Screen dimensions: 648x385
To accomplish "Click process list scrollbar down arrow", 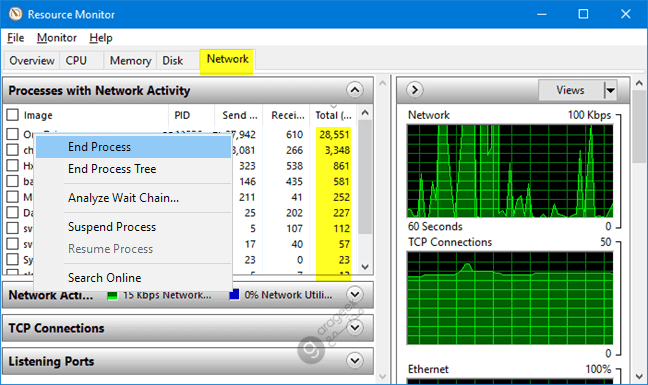I will [365, 267].
